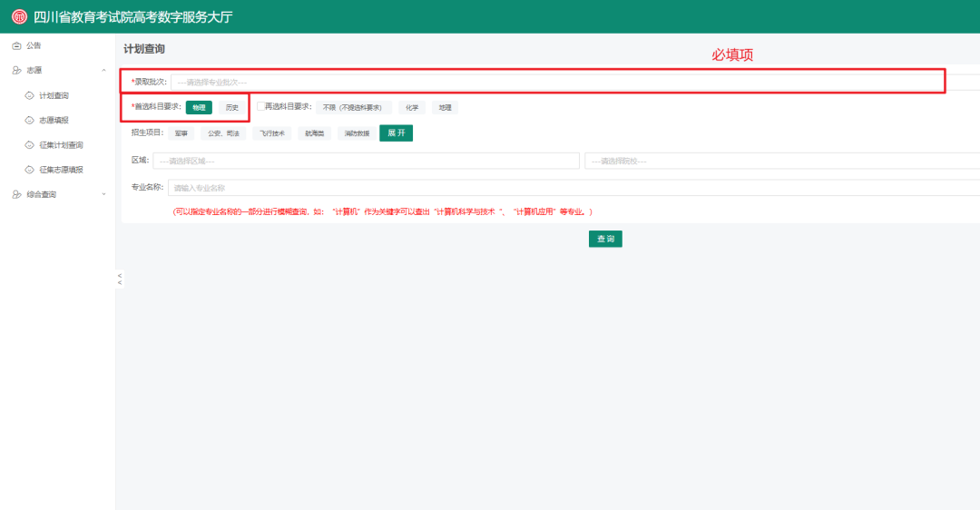980x510 pixels.
Task: Click the icon beside 征集志愿填报
Action: (x=29, y=170)
